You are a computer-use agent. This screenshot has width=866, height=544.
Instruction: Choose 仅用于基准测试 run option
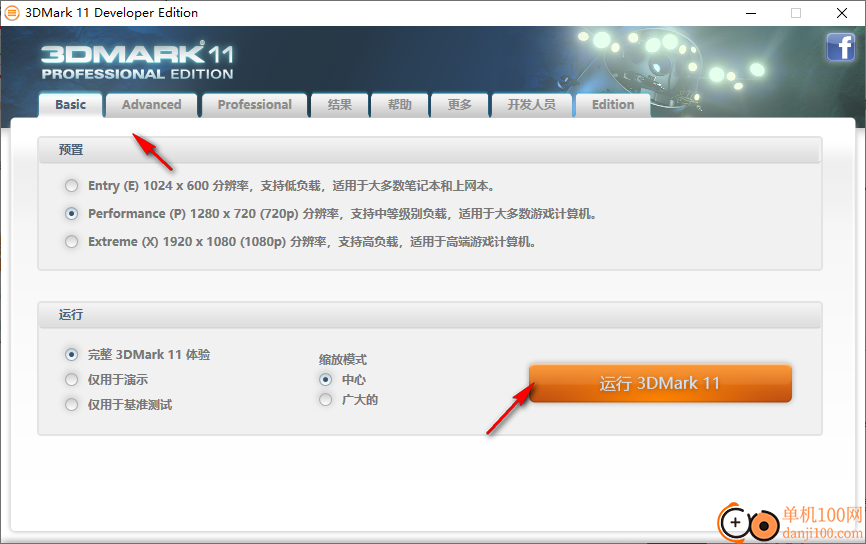pos(71,405)
